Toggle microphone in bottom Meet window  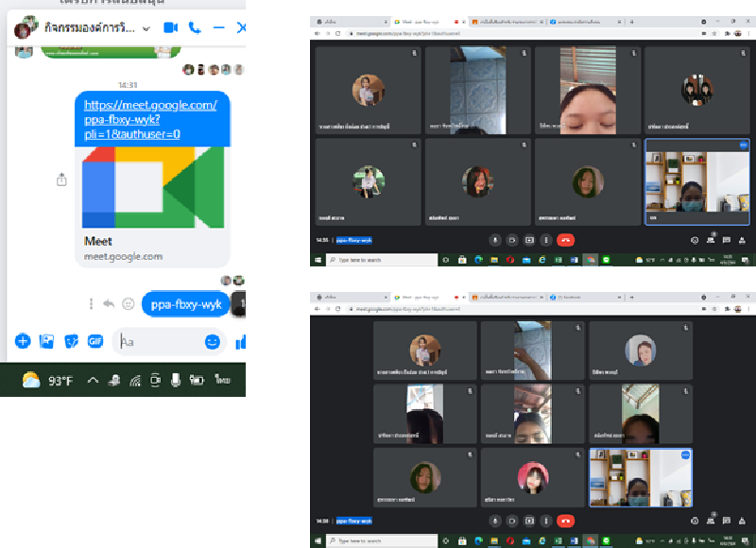tap(494, 520)
